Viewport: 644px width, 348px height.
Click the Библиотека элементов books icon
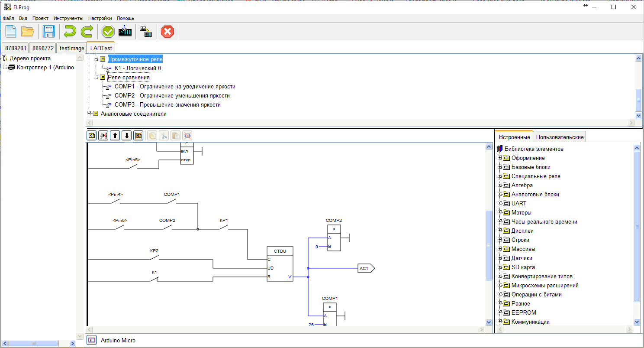click(x=500, y=149)
